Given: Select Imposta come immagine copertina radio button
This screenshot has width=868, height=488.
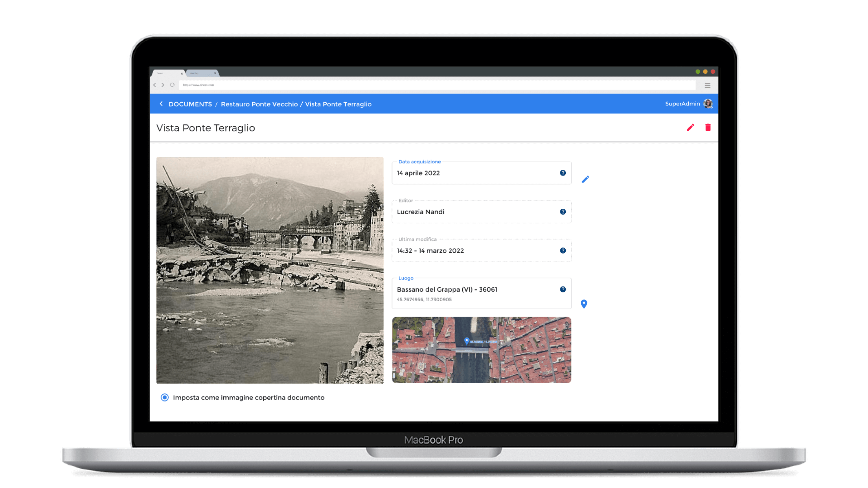Looking at the screenshot, I should (164, 398).
